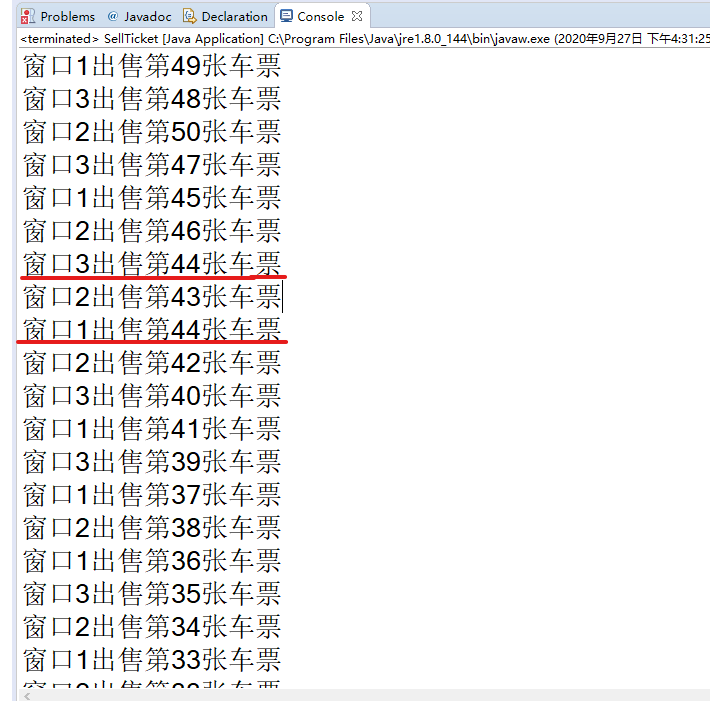The width and height of the screenshot is (710, 701).
Task: Click output line for ticket 33
Action: [152, 659]
